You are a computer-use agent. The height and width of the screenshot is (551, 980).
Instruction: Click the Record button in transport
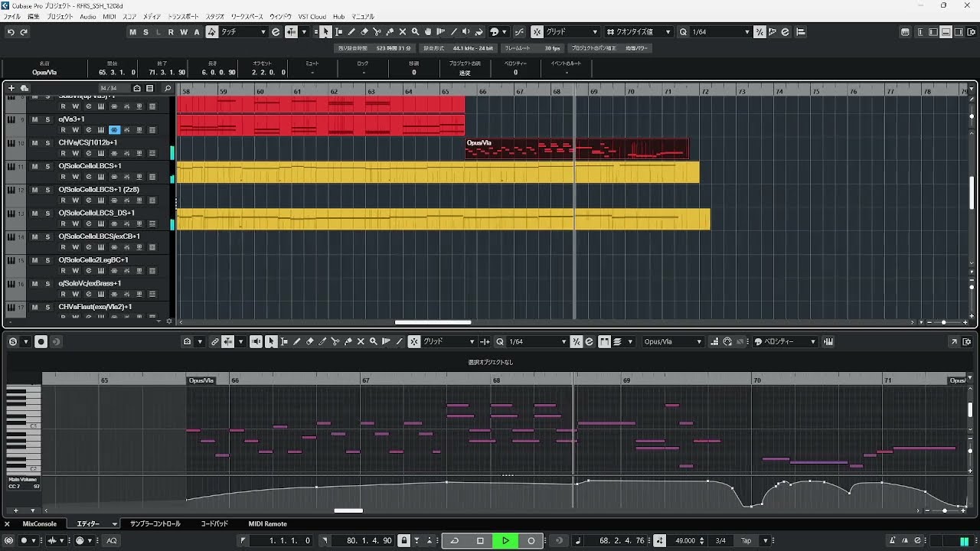click(531, 540)
